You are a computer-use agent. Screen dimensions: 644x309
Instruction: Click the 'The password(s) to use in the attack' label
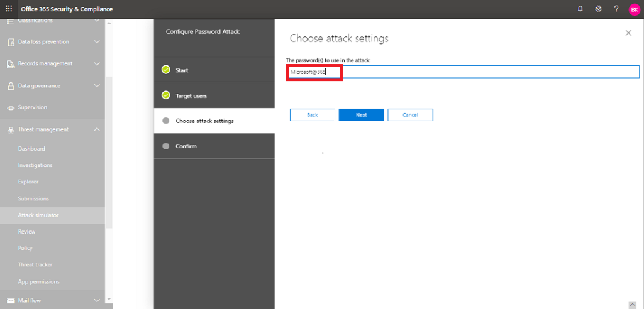tap(328, 60)
